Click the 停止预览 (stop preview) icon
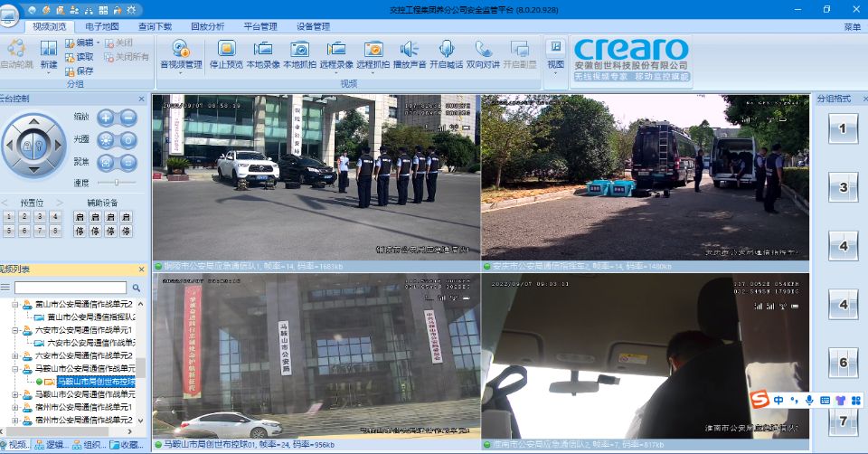The image size is (868, 454). 226,50
